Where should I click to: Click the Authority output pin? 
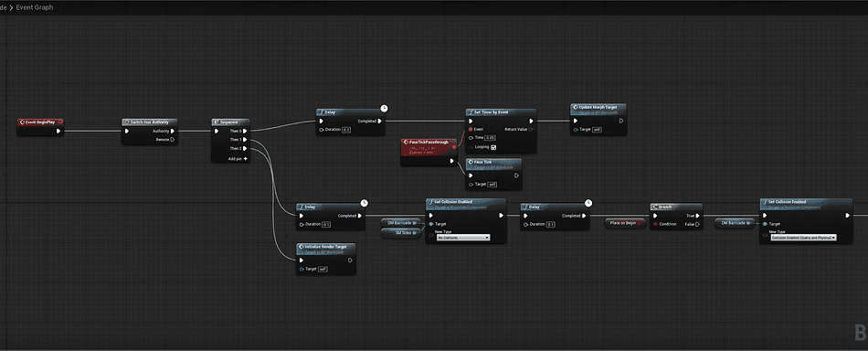[173, 132]
